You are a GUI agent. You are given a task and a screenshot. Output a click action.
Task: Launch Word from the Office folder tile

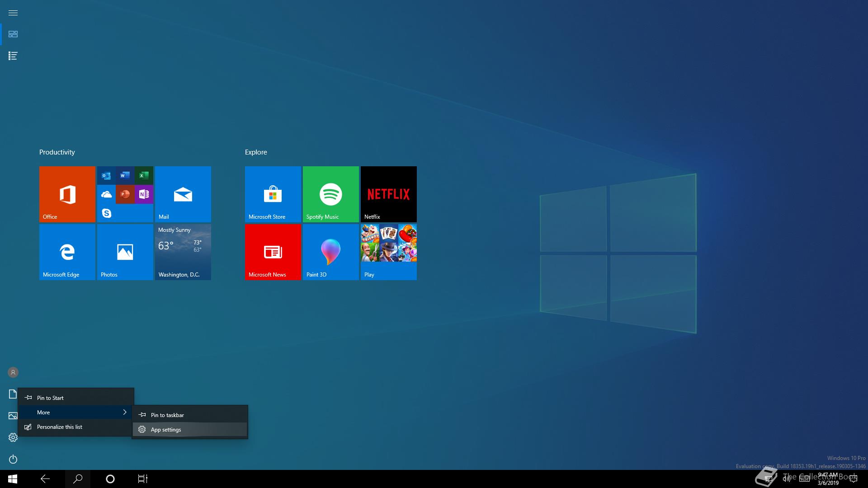(x=125, y=176)
